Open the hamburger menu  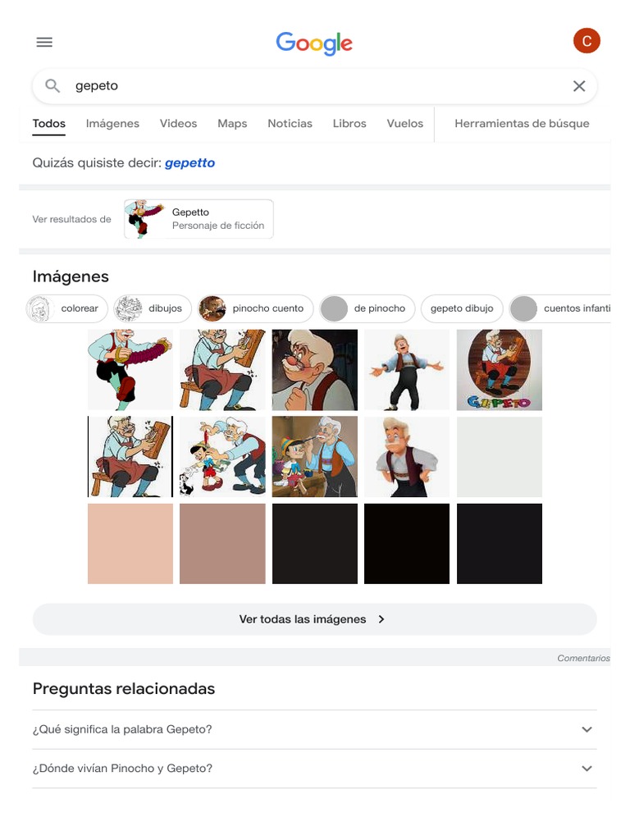[44, 42]
